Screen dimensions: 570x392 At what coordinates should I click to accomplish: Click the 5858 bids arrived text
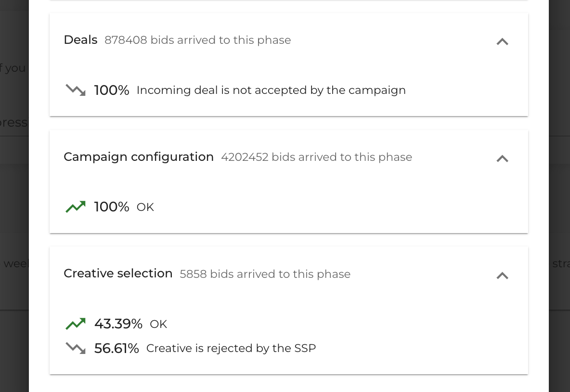click(x=265, y=274)
